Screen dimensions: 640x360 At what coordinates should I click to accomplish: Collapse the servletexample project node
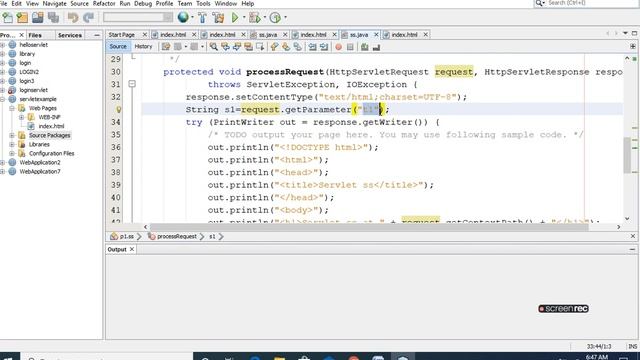click(x=2, y=99)
